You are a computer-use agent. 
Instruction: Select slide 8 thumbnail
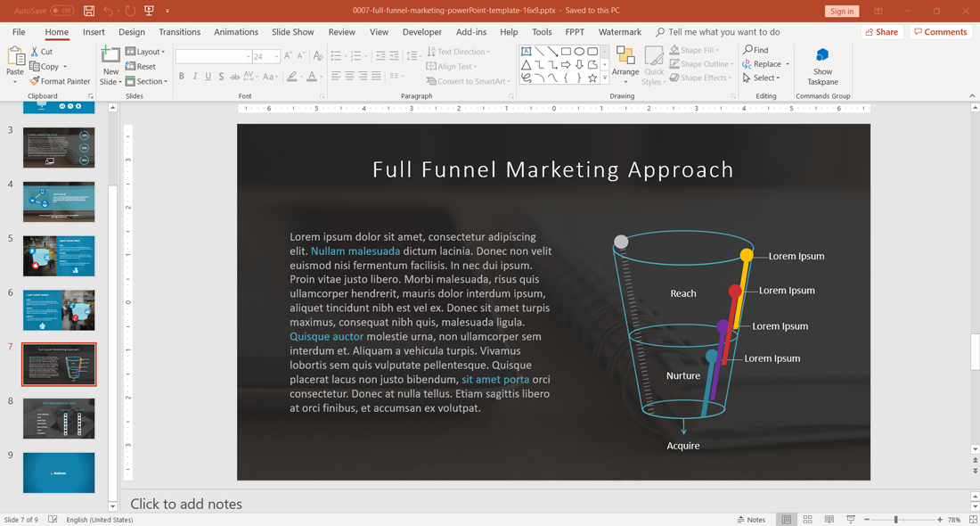tap(59, 418)
